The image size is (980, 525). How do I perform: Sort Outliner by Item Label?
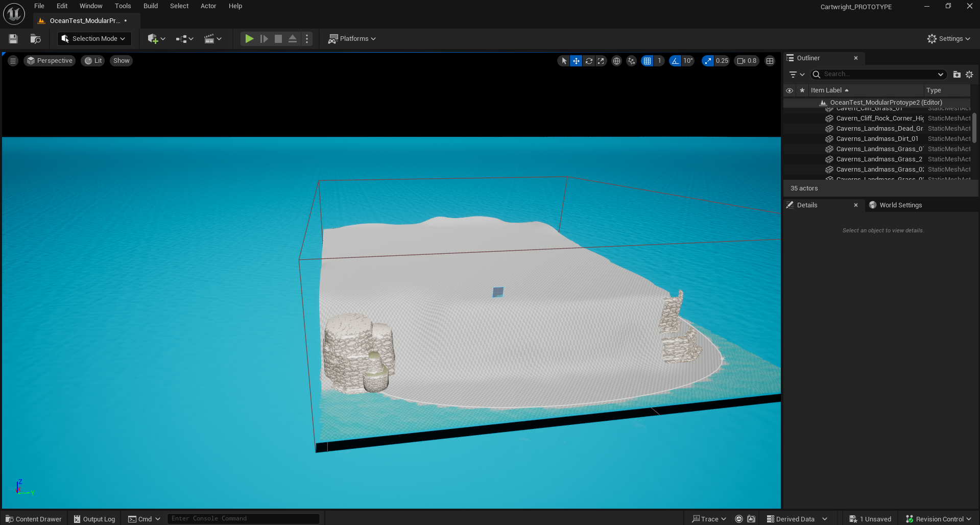(x=866, y=90)
